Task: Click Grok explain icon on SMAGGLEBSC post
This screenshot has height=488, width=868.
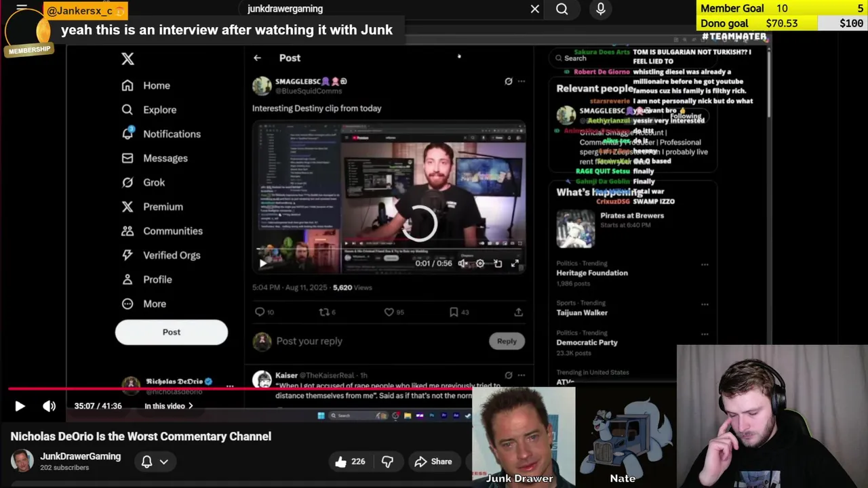Action: tap(509, 81)
